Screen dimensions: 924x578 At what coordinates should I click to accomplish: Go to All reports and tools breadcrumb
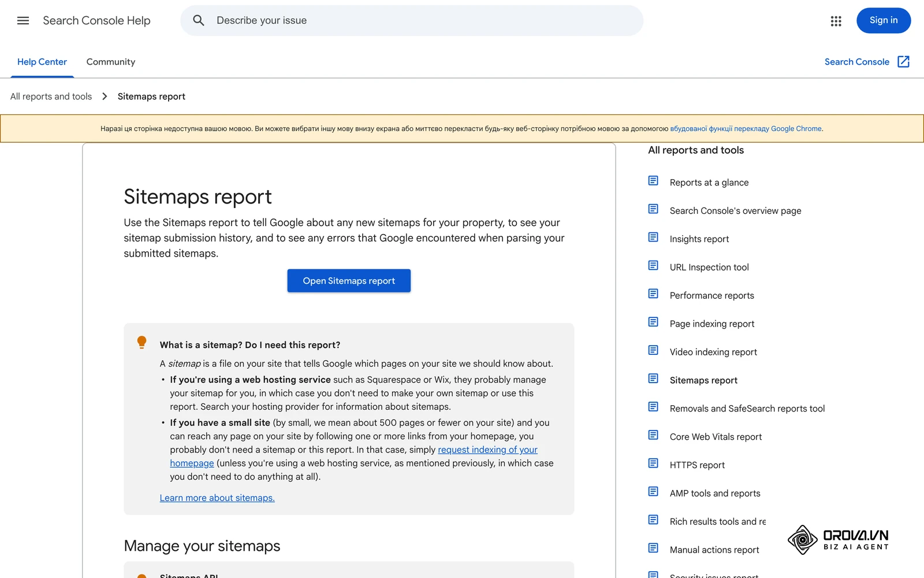click(51, 97)
